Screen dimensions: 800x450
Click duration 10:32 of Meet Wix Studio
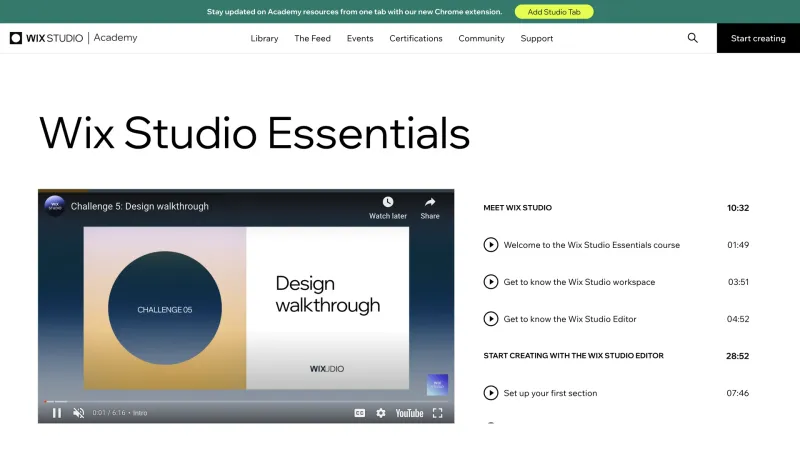click(x=738, y=208)
